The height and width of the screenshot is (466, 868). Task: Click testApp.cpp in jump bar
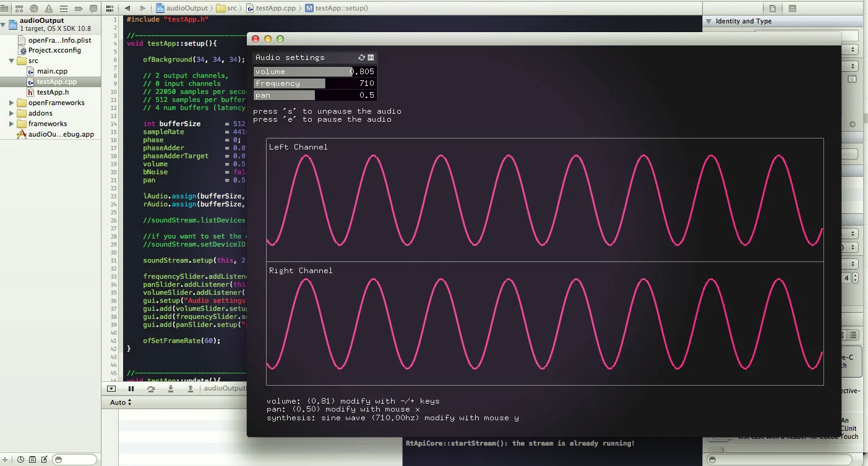point(272,8)
